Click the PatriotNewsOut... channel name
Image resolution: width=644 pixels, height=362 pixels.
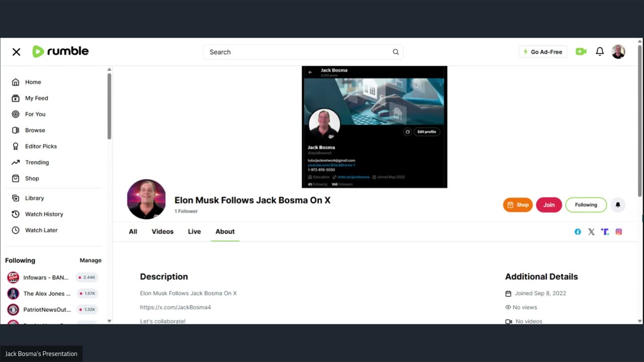[47, 310]
